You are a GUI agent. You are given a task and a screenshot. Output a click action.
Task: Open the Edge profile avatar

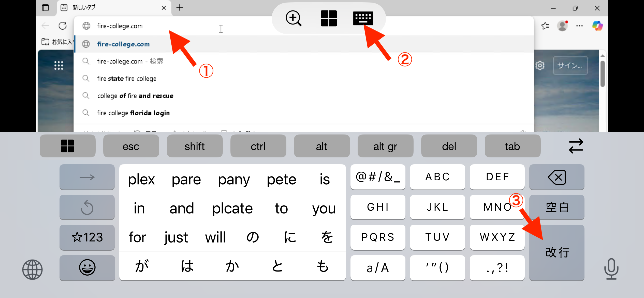point(562,26)
